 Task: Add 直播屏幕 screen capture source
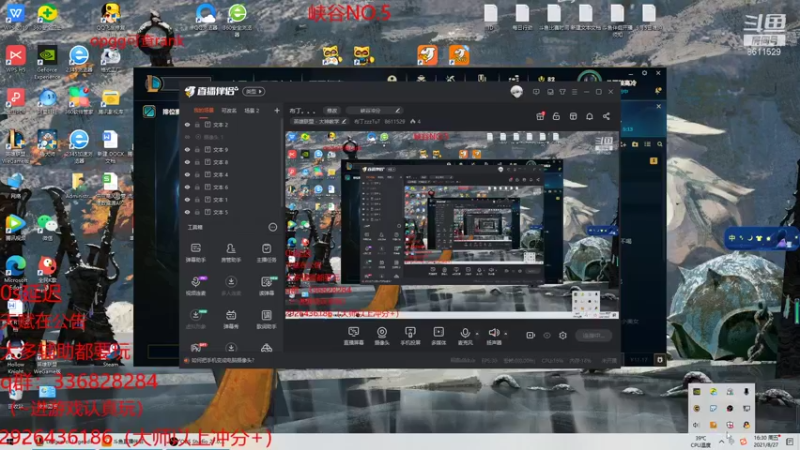pos(353,336)
